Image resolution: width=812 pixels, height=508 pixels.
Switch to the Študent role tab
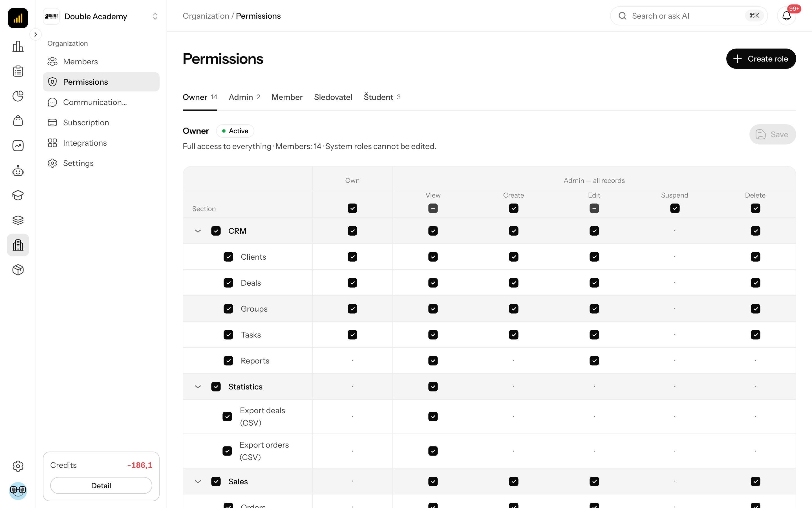(x=382, y=97)
